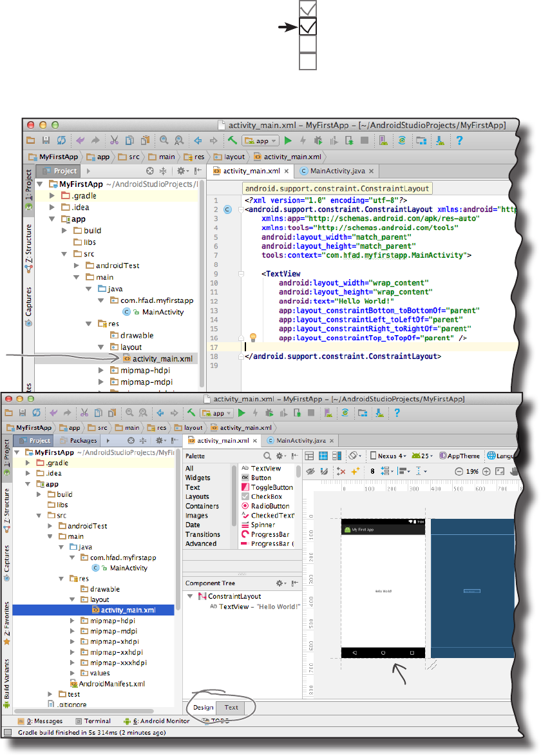Click the Help question mark in the code-view window
The height and width of the screenshot is (756, 541).
point(459,141)
